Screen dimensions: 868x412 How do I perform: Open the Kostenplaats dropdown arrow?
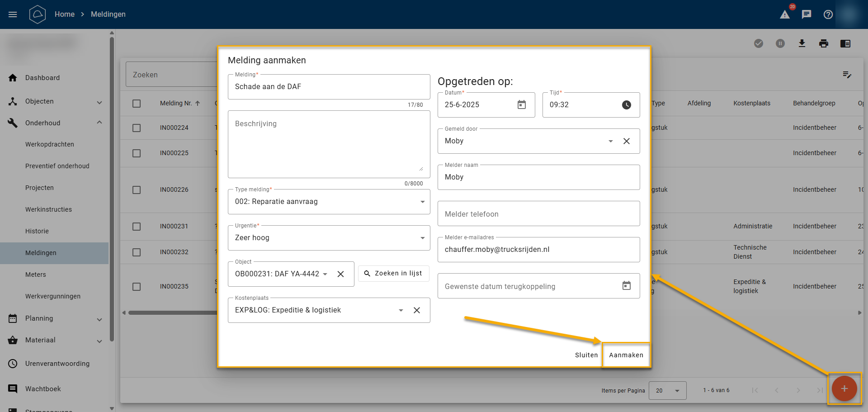[401, 310]
